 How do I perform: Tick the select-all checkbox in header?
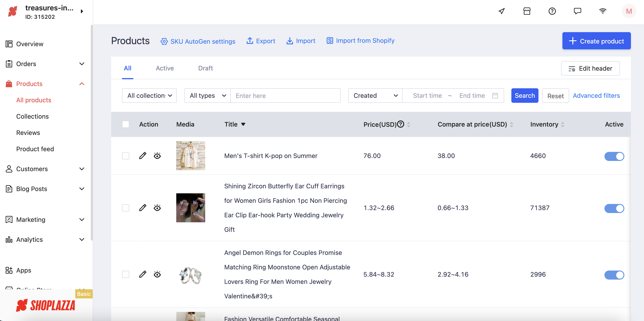click(125, 124)
